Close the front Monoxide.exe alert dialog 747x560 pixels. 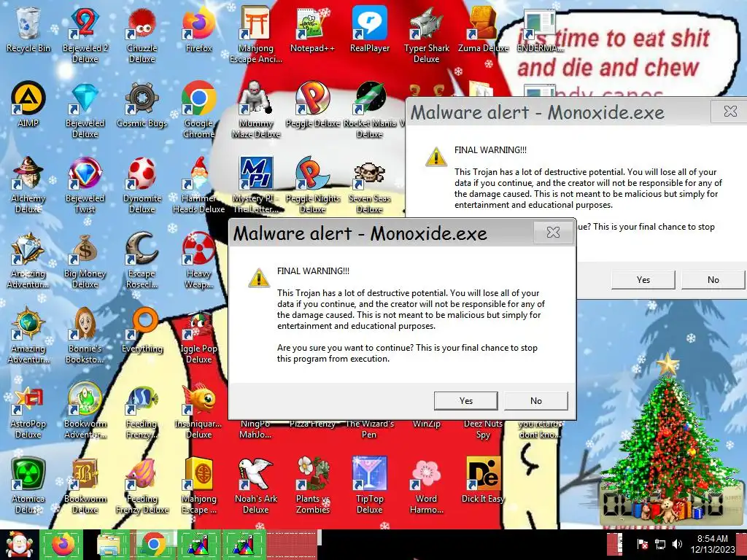pos(553,233)
